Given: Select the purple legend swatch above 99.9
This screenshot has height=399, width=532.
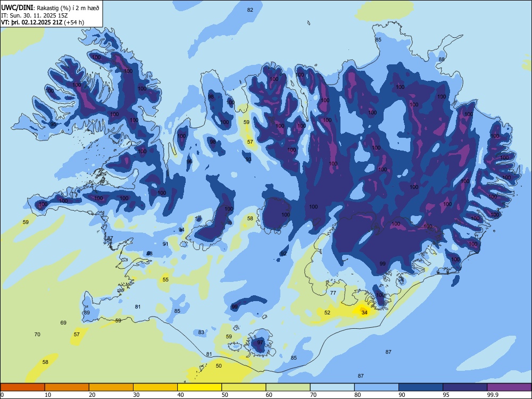Looking at the screenshot, I should pyautogui.click(x=509, y=387).
